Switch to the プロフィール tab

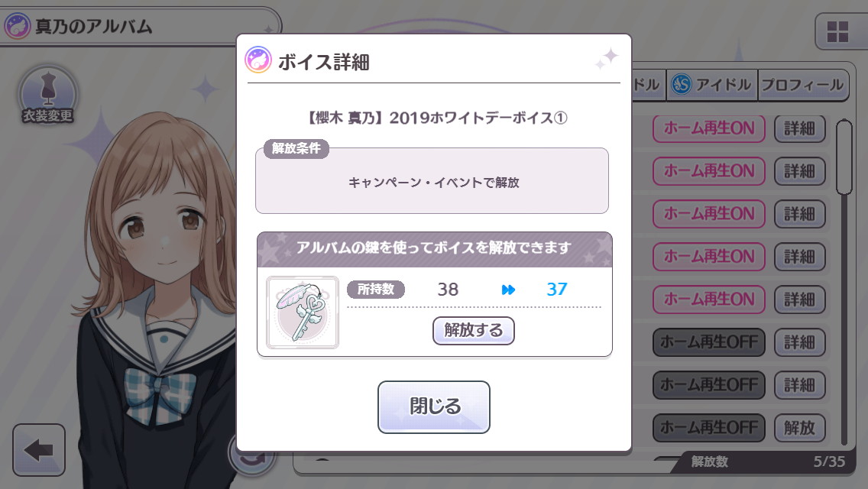pos(803,85)
